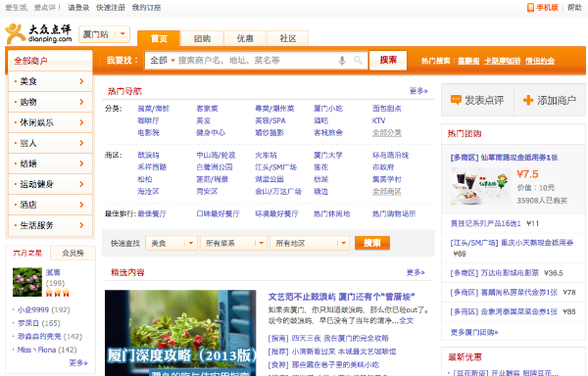
Task: Switch to the 首页 tab
Action: [x=159, y=38]
